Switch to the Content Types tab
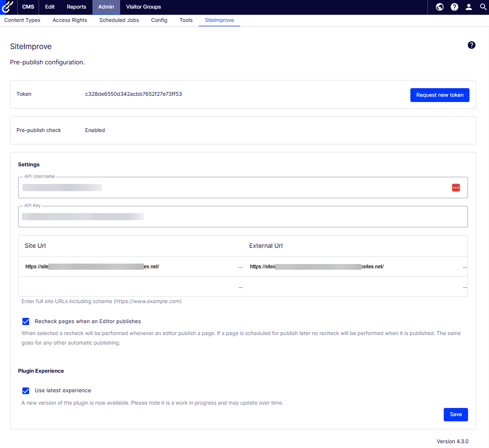Image resolution: width=489 pixels, height=448 pixels. (x=22, y=20)
